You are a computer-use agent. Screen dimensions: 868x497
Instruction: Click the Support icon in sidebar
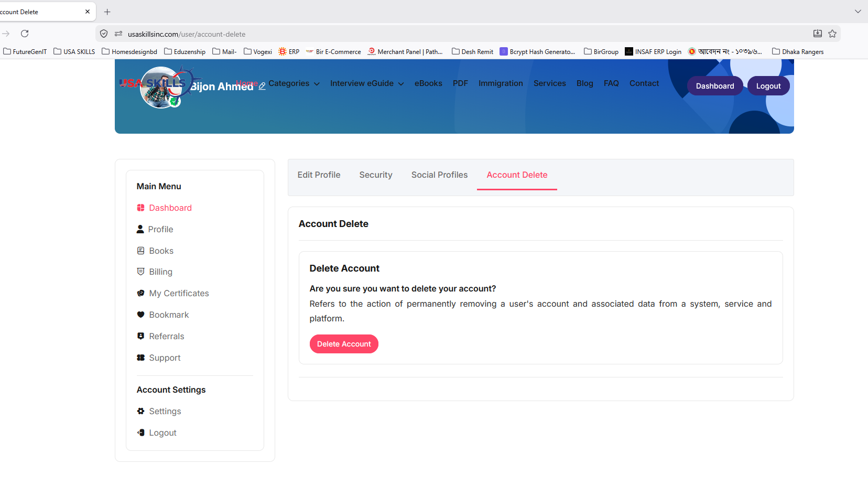tap(140, 358)
